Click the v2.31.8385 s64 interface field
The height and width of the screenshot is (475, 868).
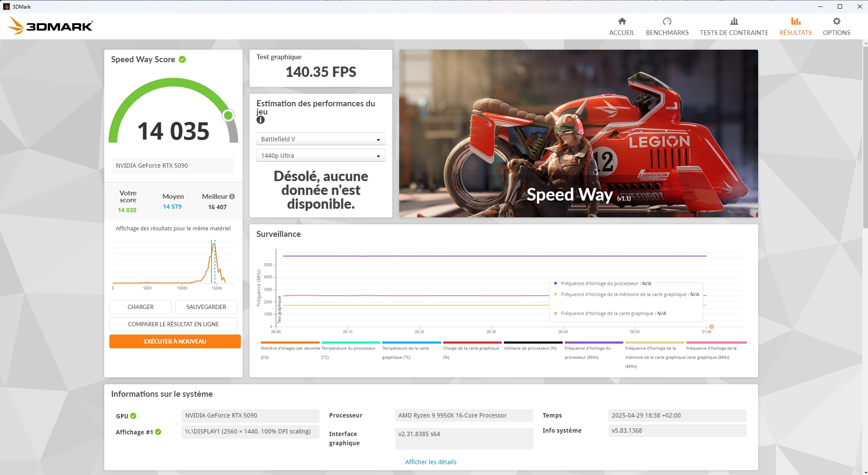(464, 438)
